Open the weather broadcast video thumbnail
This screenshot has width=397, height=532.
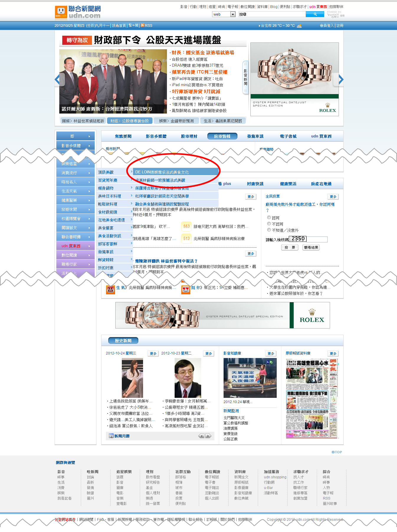point(250,378)
